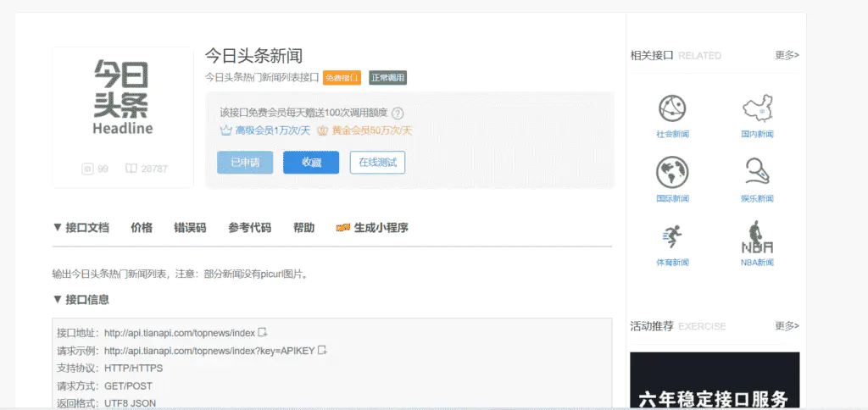Click the question mark help icon

tap(398, 114)
